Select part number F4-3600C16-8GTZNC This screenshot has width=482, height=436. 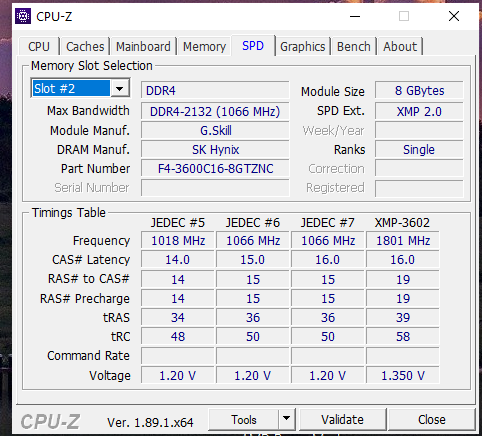[x=215, y=169]
